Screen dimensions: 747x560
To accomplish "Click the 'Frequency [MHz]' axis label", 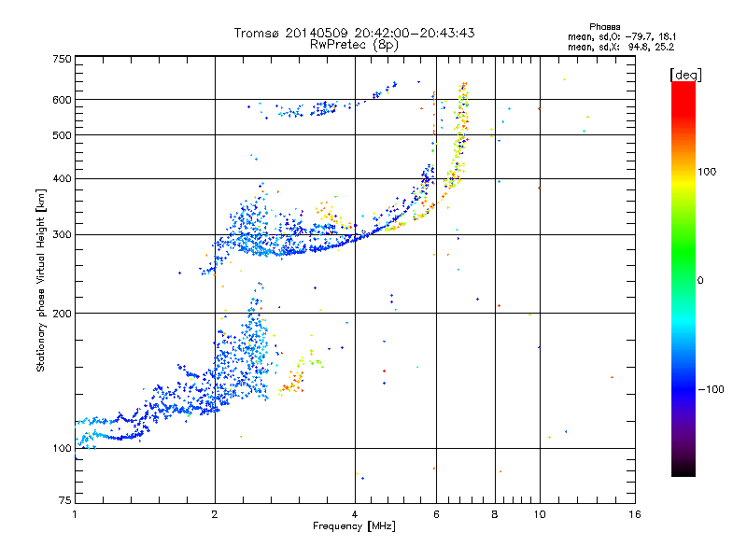I will (354, 526).
